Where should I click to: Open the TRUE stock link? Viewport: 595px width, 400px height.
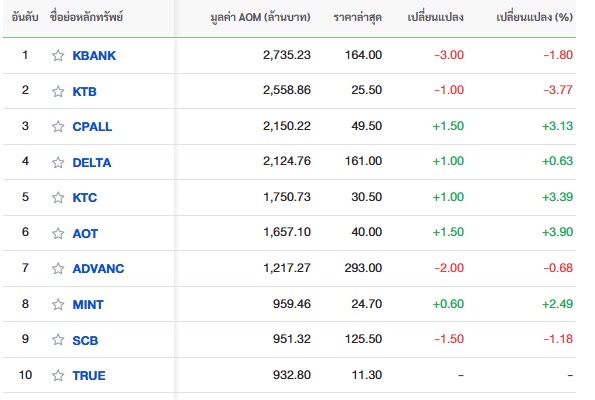(89, 375)
